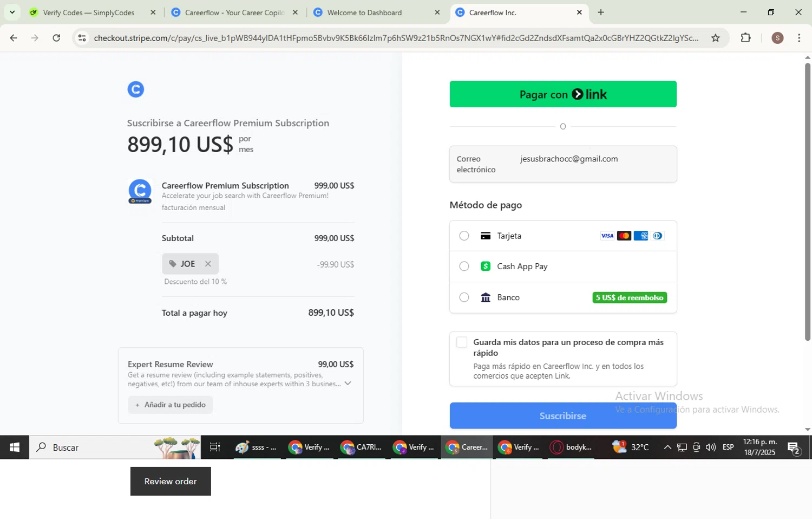Viewport: 812px width, 519px height.
Task: Open a new browser tab
Action: tap(601, 12)
